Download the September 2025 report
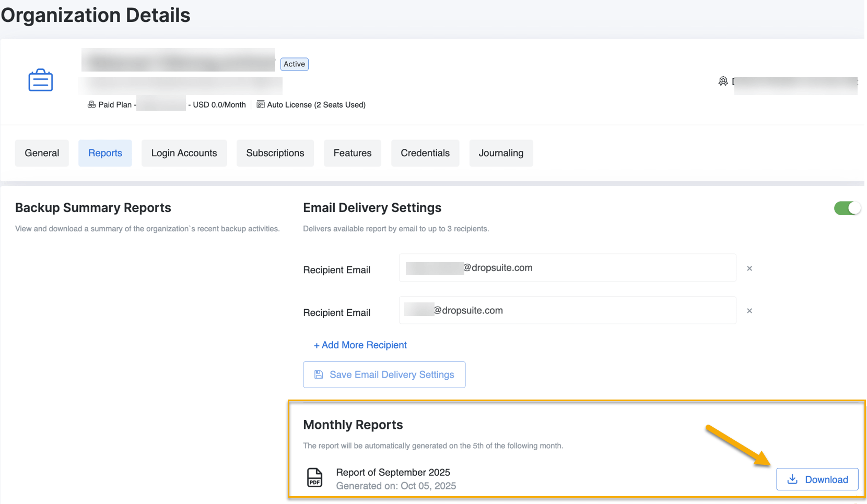Viewport: 867px width, 504px height. pos(817,479)
